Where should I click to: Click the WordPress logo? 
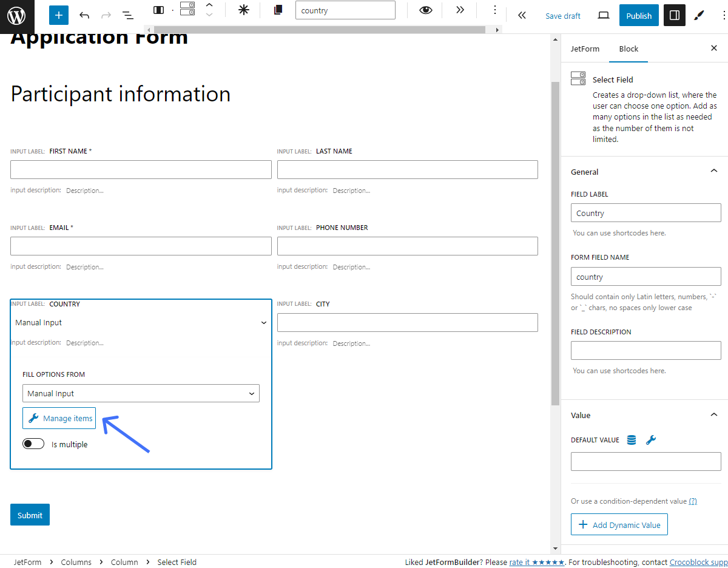(x=16, y=16)
